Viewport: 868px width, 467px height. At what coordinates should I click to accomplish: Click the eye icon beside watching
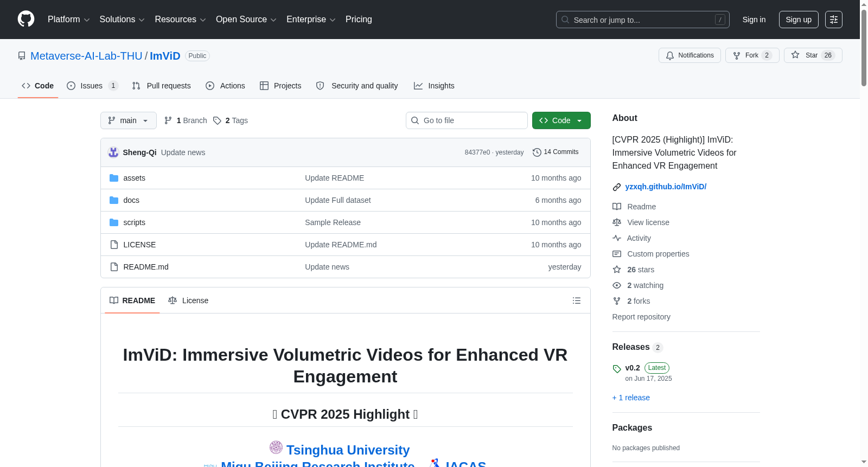pos(617,285)
